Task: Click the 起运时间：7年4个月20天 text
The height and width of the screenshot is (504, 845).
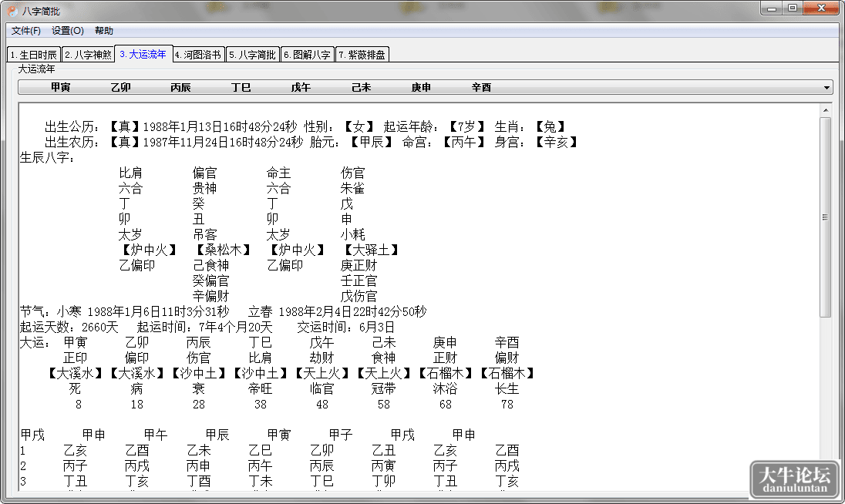Action: coord(205,328)
